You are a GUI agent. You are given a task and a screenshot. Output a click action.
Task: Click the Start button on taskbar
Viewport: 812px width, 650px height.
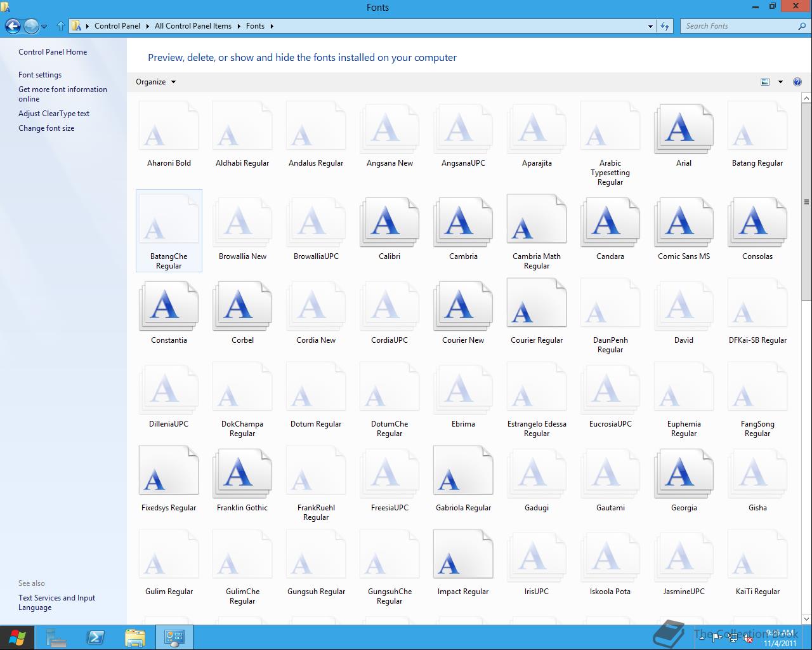click(17, 637)
